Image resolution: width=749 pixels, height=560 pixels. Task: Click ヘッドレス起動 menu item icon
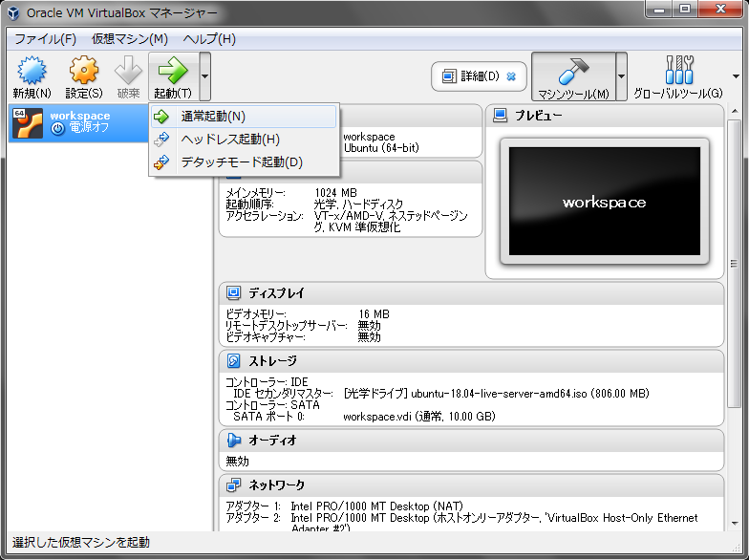(x=161, y=140)
